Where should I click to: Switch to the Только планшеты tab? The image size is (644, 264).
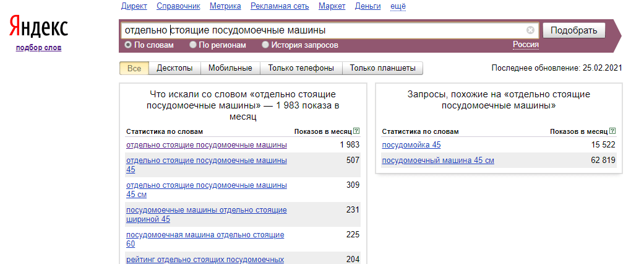382,68
